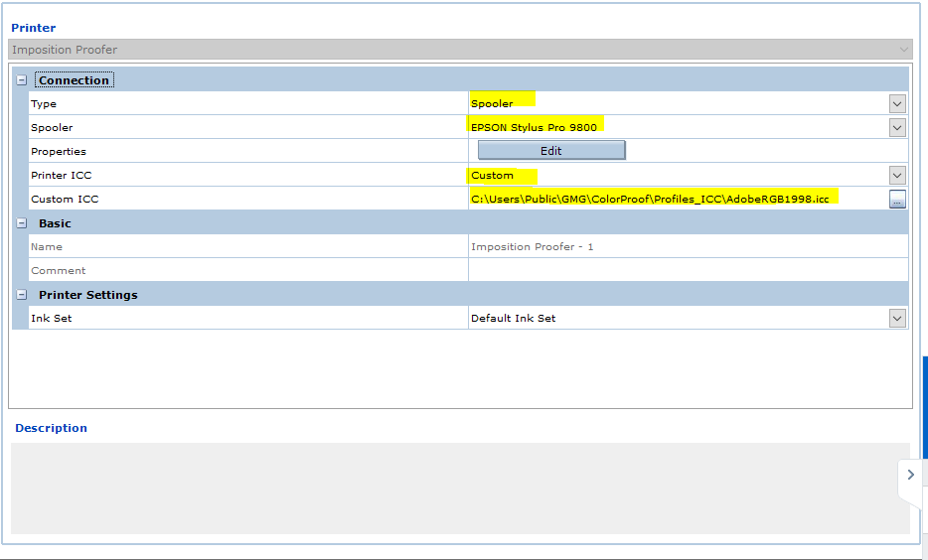Select the 'Spooler' type value
The image size is (928, 560).
492,103
